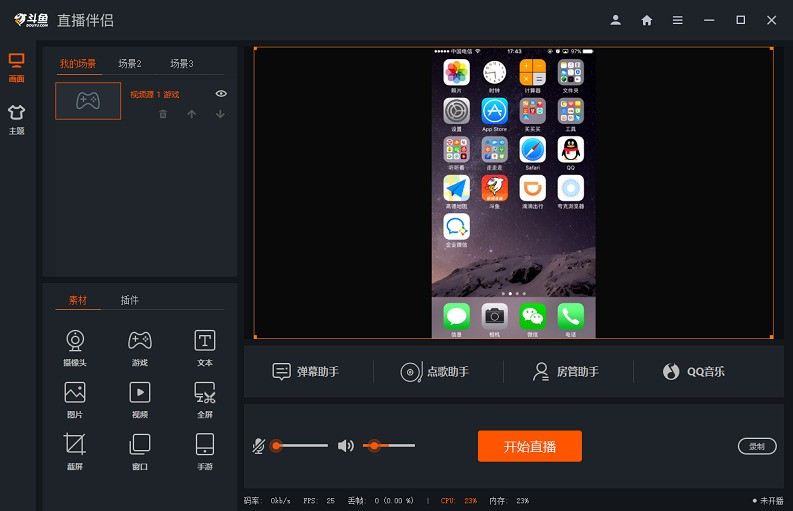
Task: Toggle the speaker mute icon
Action: point(346,446)
